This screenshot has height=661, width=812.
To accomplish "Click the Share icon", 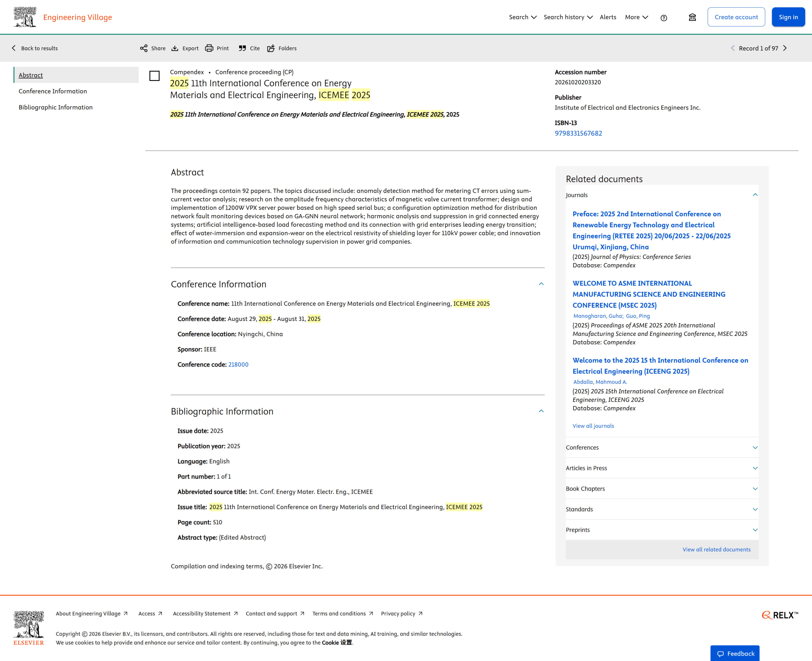I will [x=144, y=48].
